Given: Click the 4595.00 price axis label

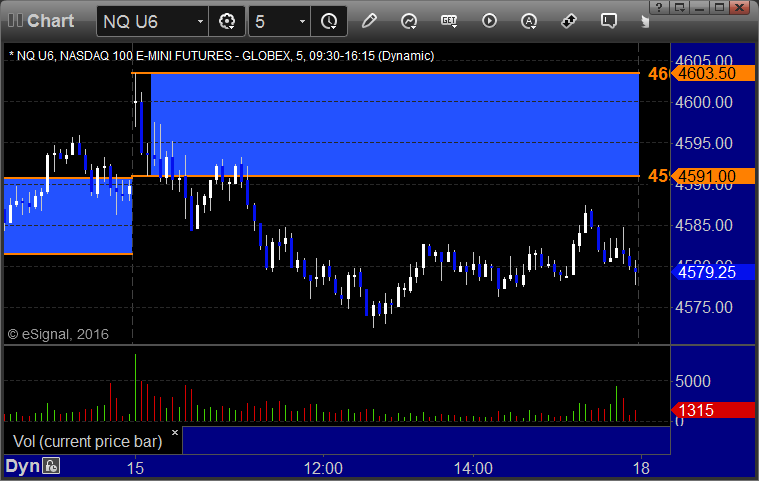Looking at the screenshot, I should 704,144.
